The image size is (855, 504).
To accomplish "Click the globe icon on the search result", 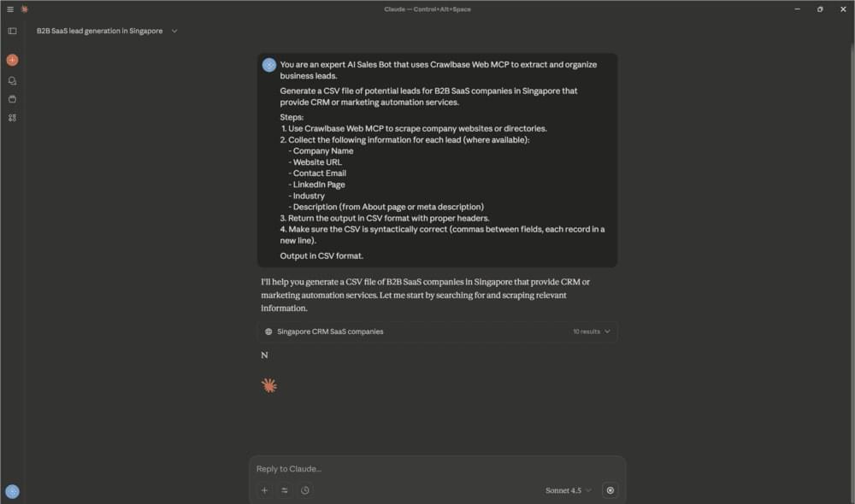I will pos(268,331).
